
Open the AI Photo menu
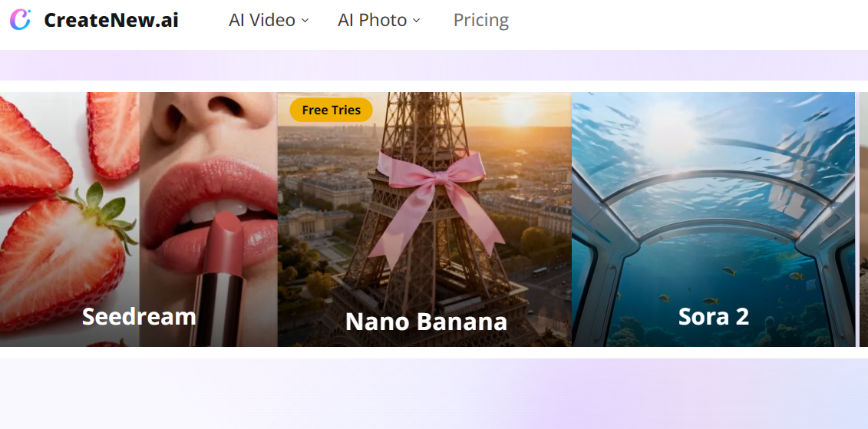tap(372, 20)
